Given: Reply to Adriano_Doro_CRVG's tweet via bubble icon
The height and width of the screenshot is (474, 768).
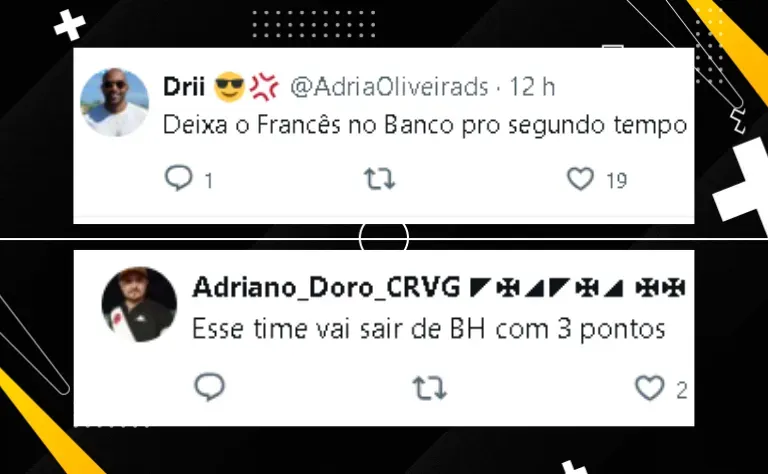Looking at the screenshot, I should (x=210, y=387).
